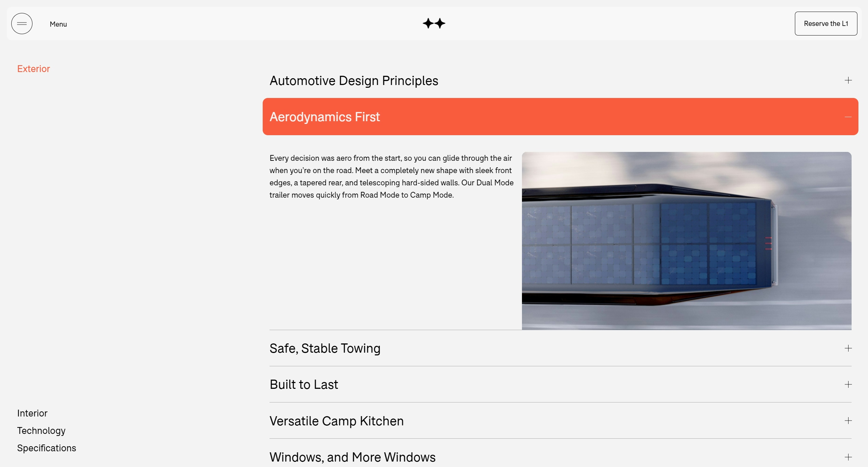Image resolution: width=868 pixels, height=467 pixels.
Task: Click the plus icon beside Automotive Design Principles
Action: coord(848,81)
